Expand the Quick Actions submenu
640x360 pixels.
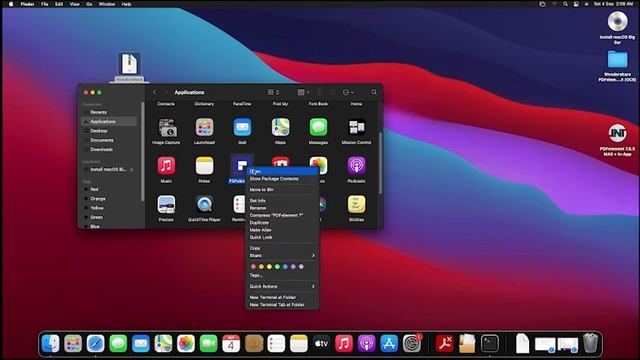coord(282,287)
